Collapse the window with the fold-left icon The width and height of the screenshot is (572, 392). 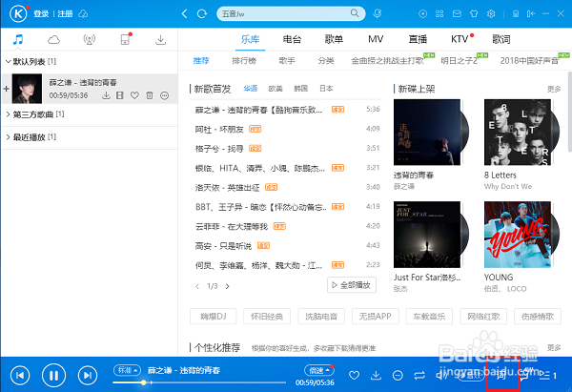click(x=531, y=14)
